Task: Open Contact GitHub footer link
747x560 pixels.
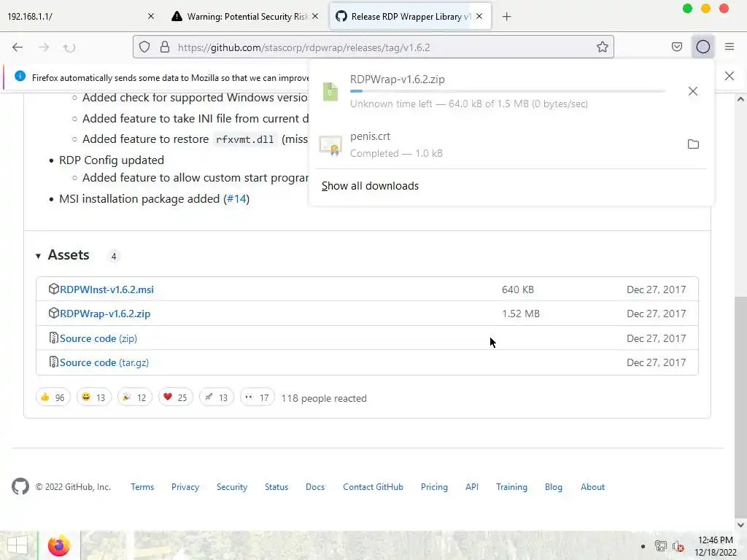Action: tap(373, 486)
